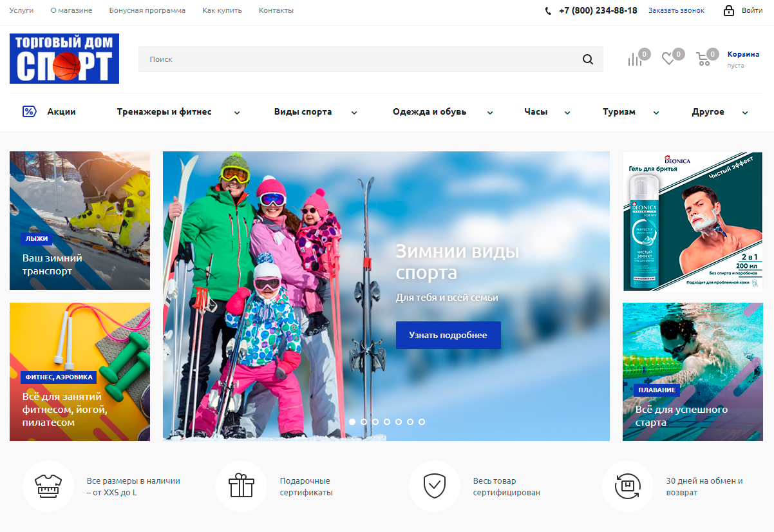This screenshot has width=774, height=532.
Task: Click the T-shirt sizes icon
Action: pos(48,486)
